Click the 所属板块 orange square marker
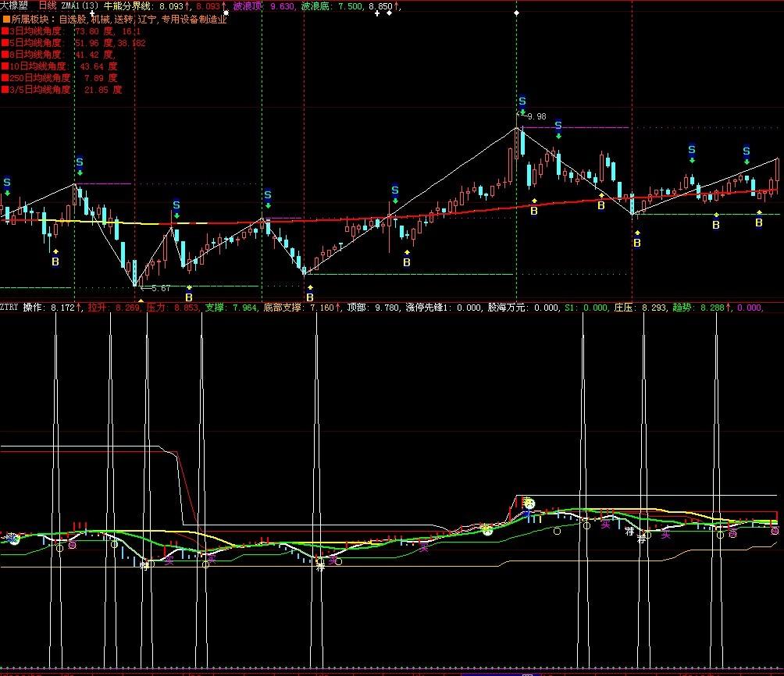Image resolution: width=784 pixels, height=676 pixels. 5,19
